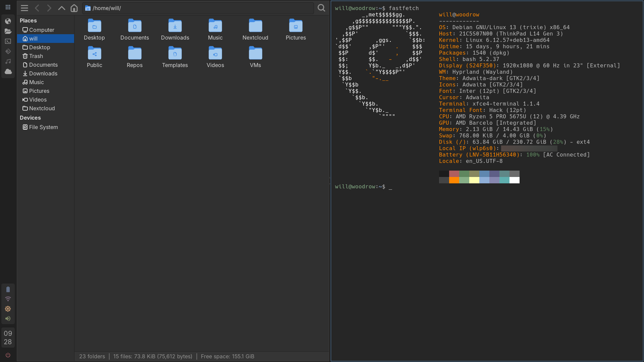Click the terminal icon in the sidebar
The width and height of the screenshot is (644, 362).
[x=8, y=41]
